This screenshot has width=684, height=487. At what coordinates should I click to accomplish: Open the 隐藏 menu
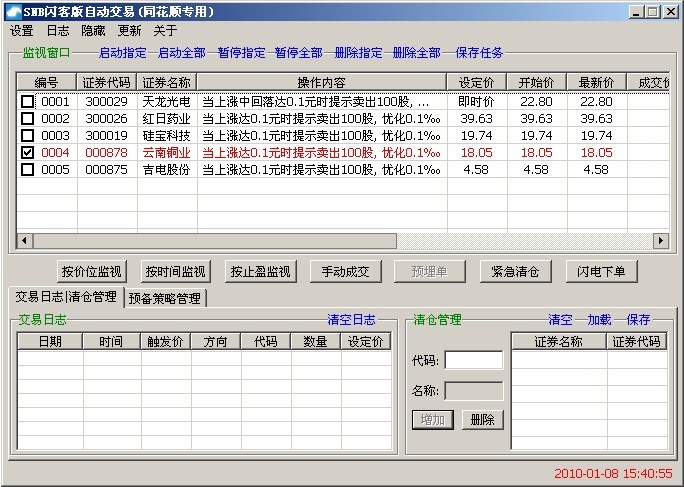click(x=93, y=31)
